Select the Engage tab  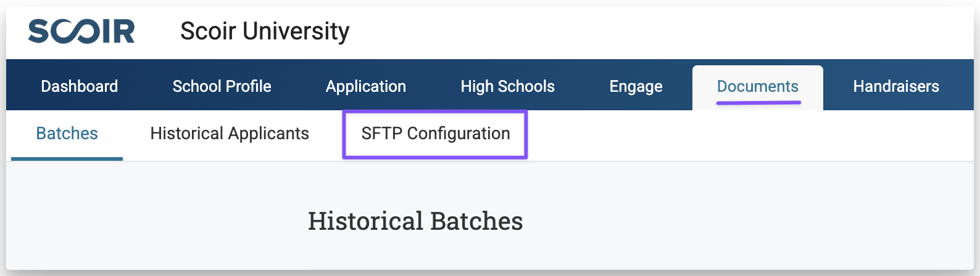(x=636, y=86)
